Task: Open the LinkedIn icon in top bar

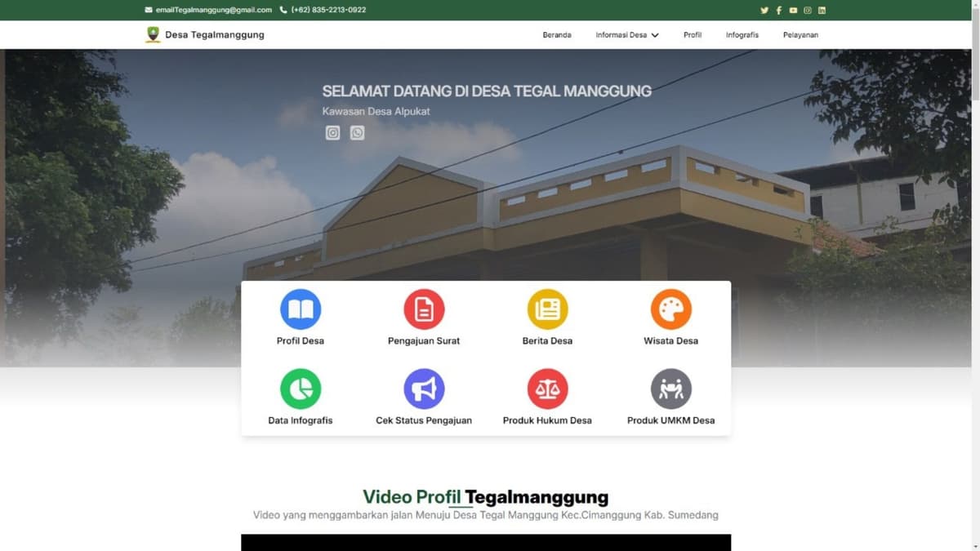Action: [x=822, y=10]
